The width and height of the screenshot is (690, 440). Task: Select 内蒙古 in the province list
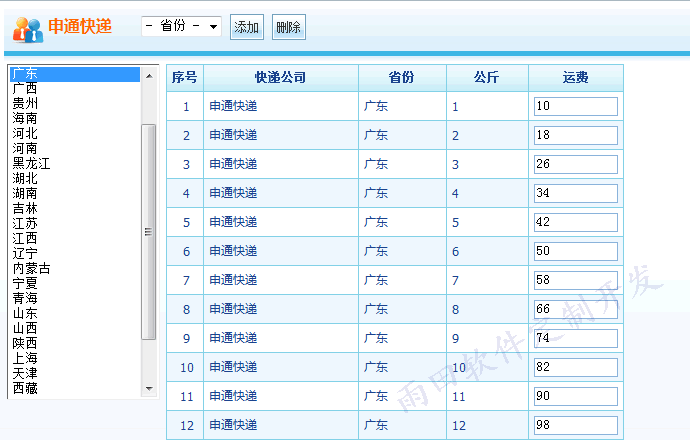coord(75,268)
